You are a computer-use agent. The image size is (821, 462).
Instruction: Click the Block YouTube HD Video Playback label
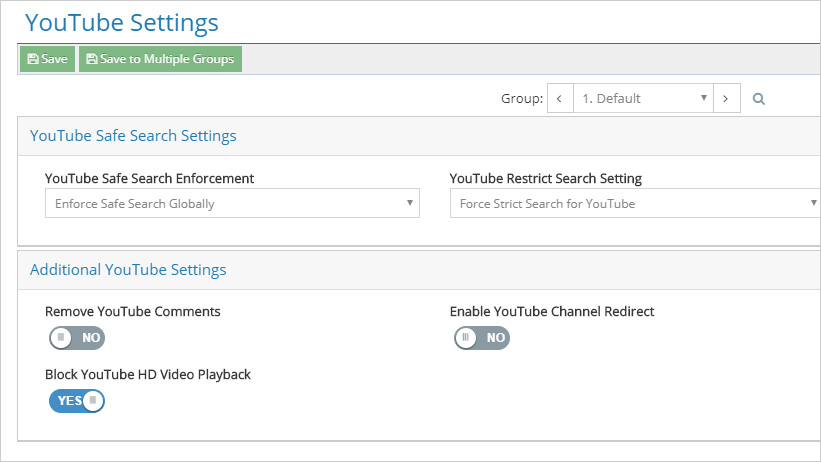(x=148, y=375)
